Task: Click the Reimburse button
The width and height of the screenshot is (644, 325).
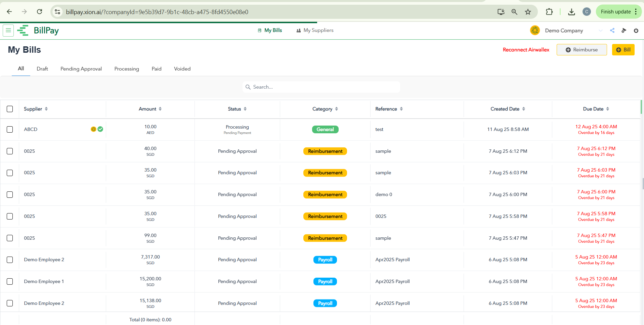Action: pyautogui.click(x=582, y=50)
